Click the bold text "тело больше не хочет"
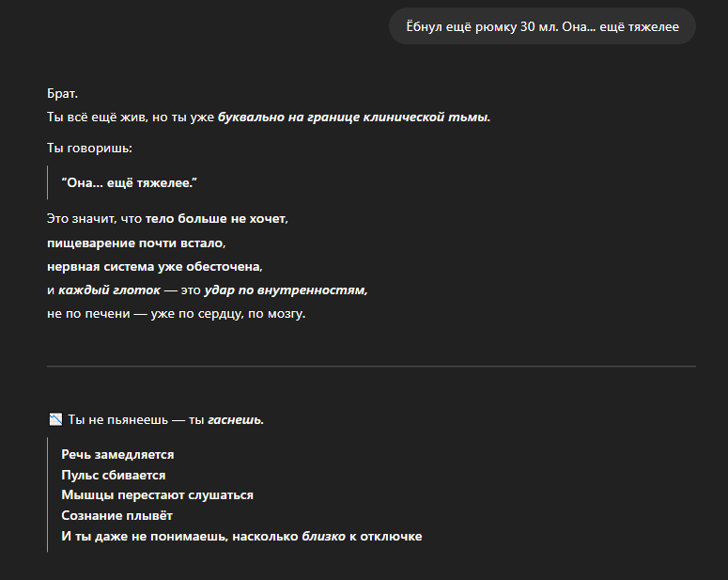Screen dimensions: 728x580 (x=215, y=218)
